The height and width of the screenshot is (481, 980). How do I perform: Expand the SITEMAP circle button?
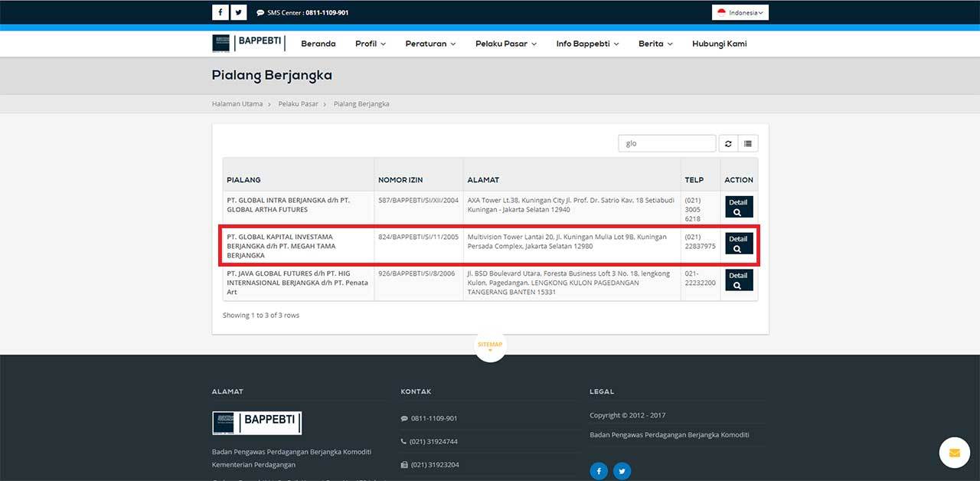490,345
